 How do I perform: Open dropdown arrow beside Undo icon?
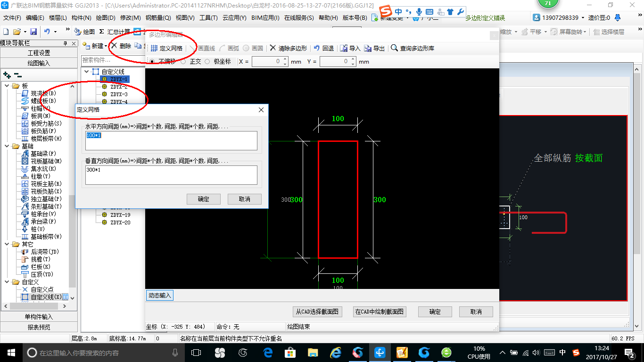click(x=55, y=32)
